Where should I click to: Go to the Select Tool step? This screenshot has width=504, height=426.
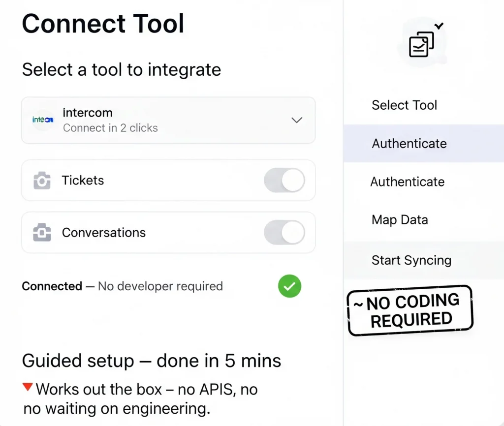[404, 105]
